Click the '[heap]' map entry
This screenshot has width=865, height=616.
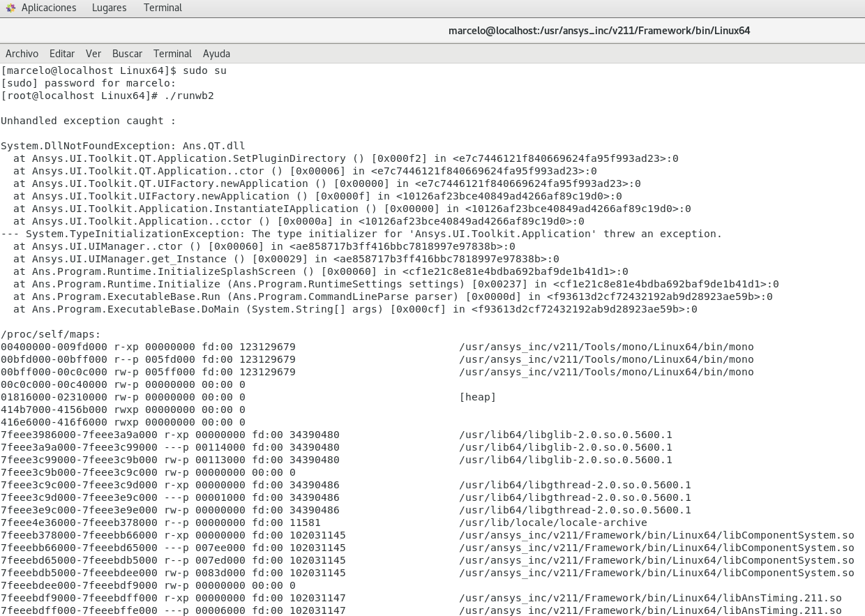pos(478,397)
